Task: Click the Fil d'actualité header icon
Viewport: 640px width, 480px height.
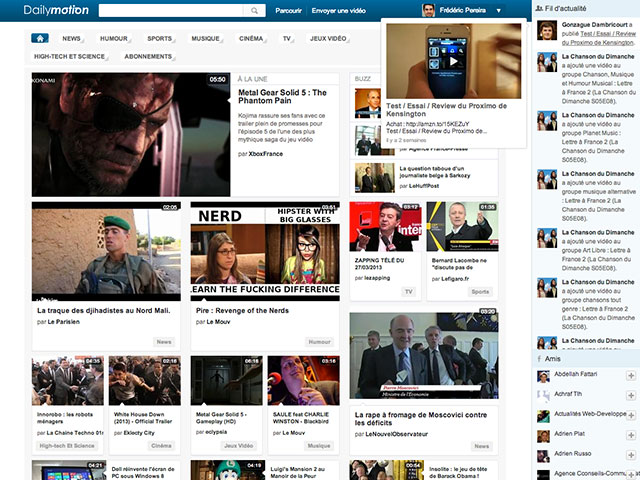Action: [539, 8]
